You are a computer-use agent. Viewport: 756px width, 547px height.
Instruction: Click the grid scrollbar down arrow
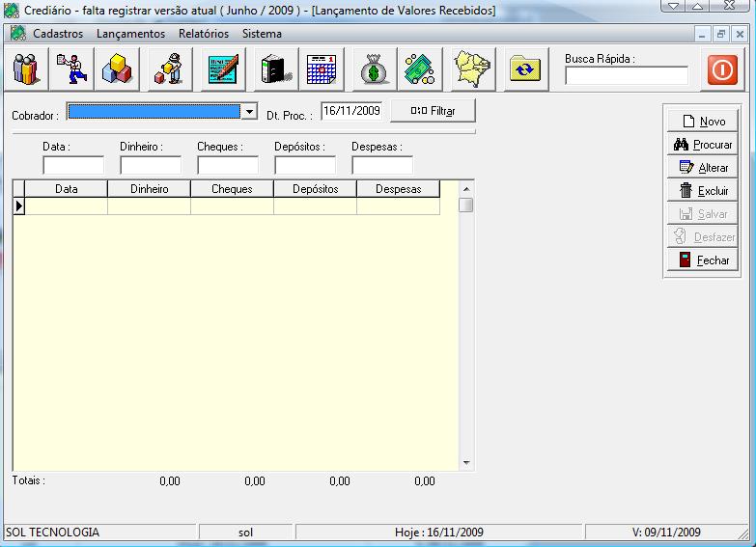pos(466,463)
